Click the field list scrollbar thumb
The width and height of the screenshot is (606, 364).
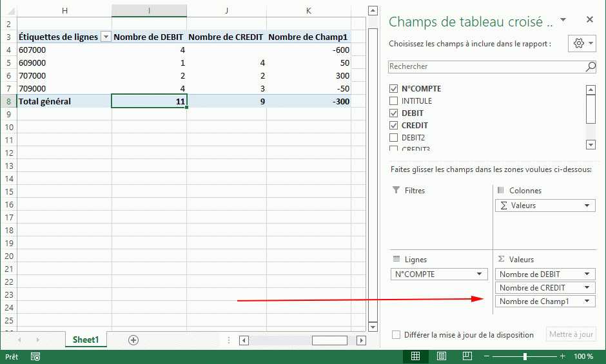point(591,109)
